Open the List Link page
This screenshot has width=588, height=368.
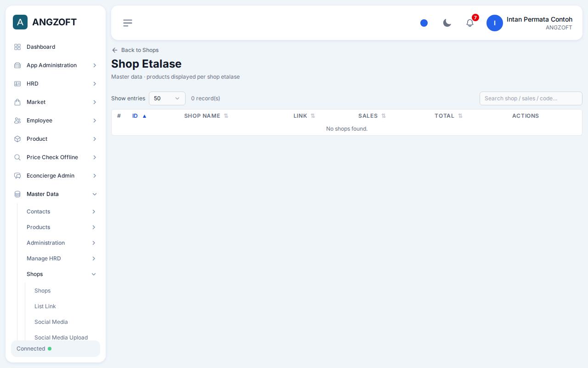tap(45, 306)
